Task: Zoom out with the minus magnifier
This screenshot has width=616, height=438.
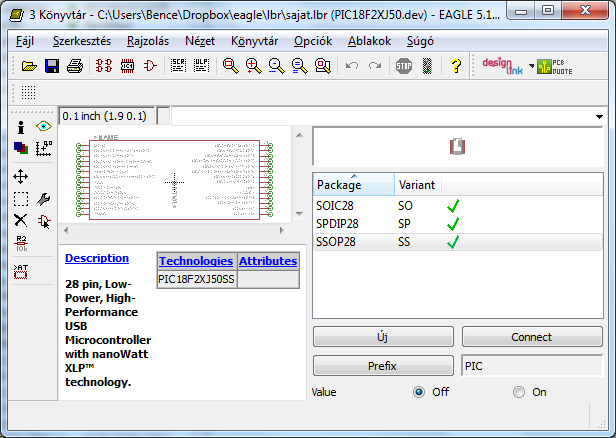Action: click(277, 66)
